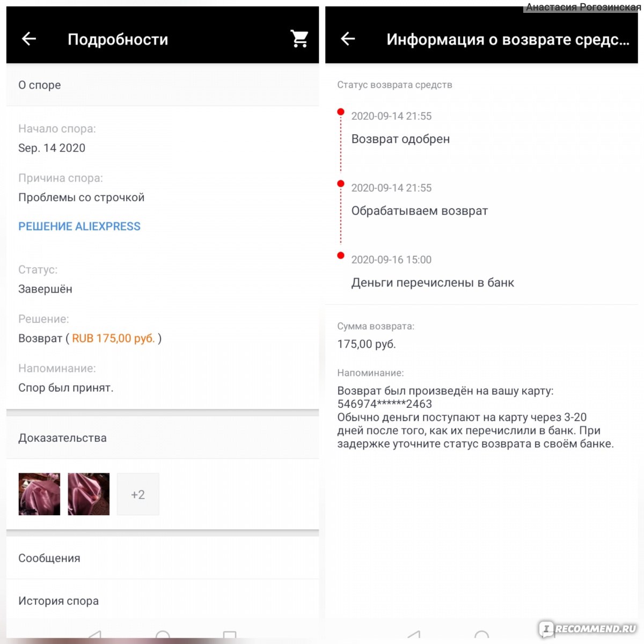
Task: Tap the RUB 175,00 руб. refund amount
Action: point(113,339)
